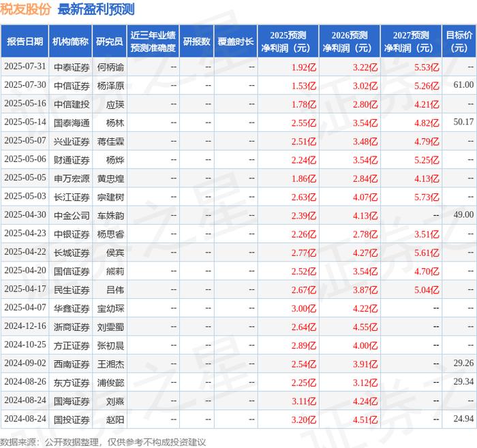Click target price 50.17
477x448 pixels.
pyautogui.click(x=463, y=122)
